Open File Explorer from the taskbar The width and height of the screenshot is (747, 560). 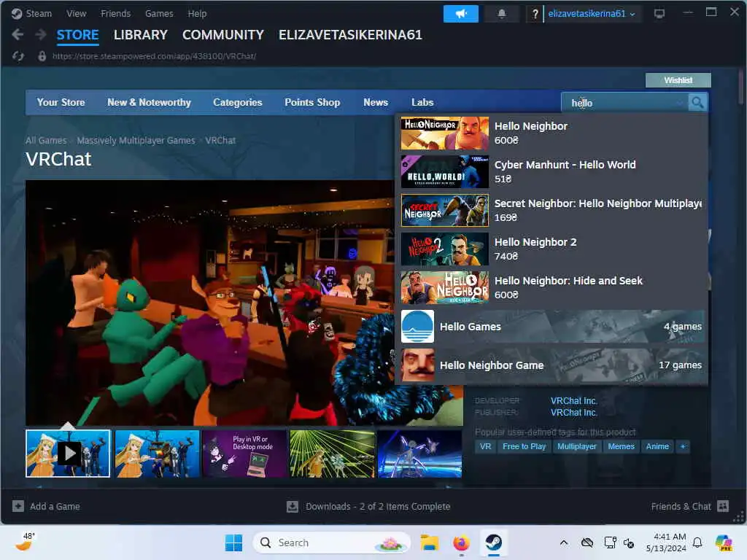point(429,542)
